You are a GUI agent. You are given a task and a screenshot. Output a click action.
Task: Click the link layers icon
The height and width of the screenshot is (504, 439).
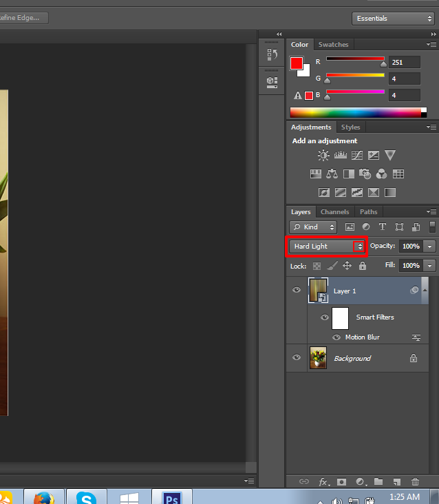pos(304,481)
